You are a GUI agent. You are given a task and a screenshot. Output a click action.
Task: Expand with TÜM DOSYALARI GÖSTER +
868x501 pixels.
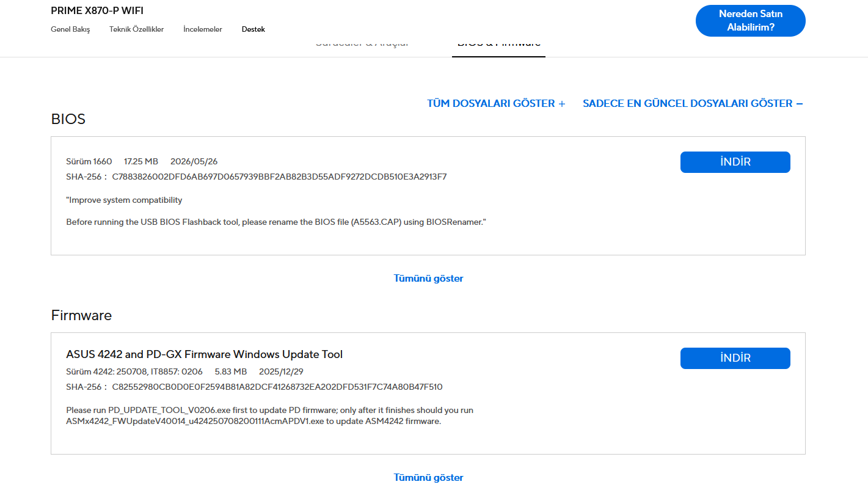[x=496, y=103]
